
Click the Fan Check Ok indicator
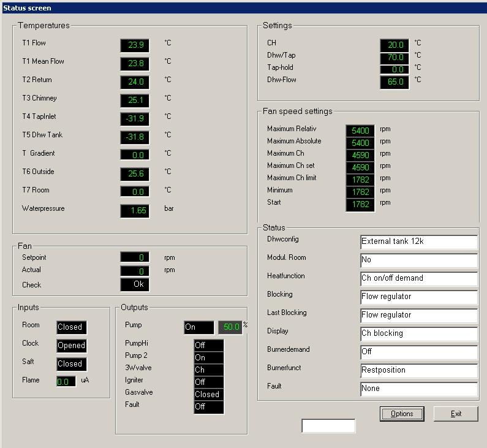[135, 284]
